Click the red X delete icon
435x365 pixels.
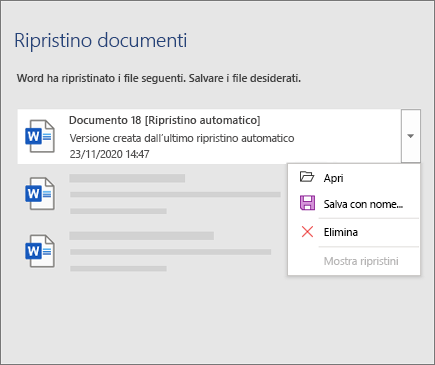pyautogui.click(x=307, y=232)
